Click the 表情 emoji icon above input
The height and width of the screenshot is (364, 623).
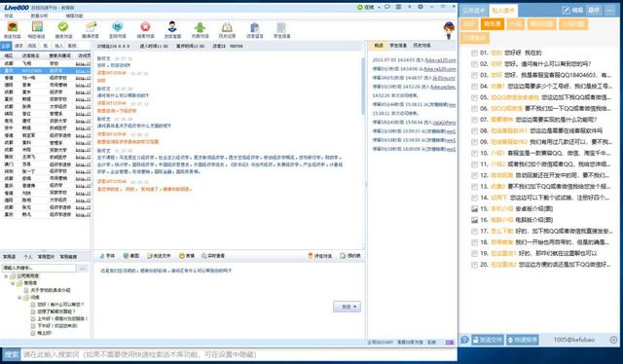coord(187,256)
